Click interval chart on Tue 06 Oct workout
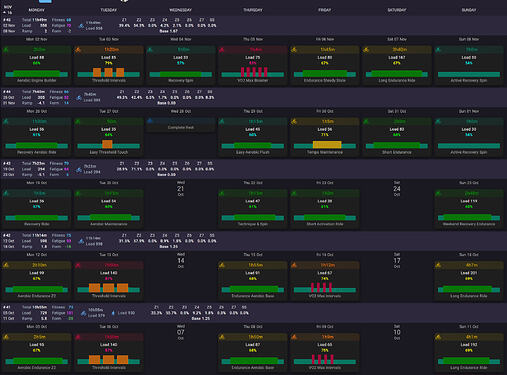Image resolution: width=507 pixels, height=375 pixels. tap(109, 360)
